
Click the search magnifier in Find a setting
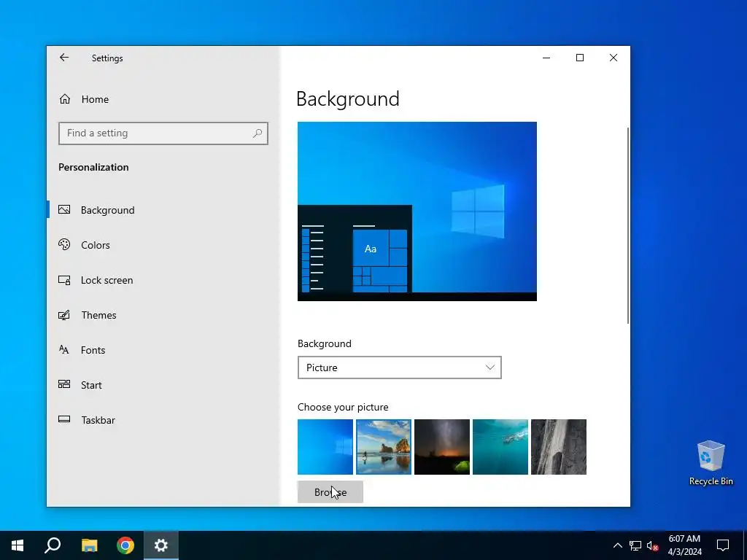[x=258, y=133]
